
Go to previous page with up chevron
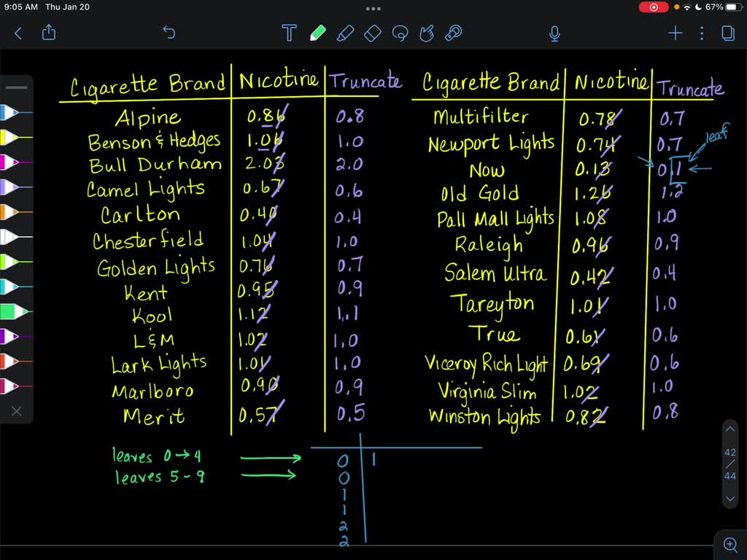coord(729,429)
